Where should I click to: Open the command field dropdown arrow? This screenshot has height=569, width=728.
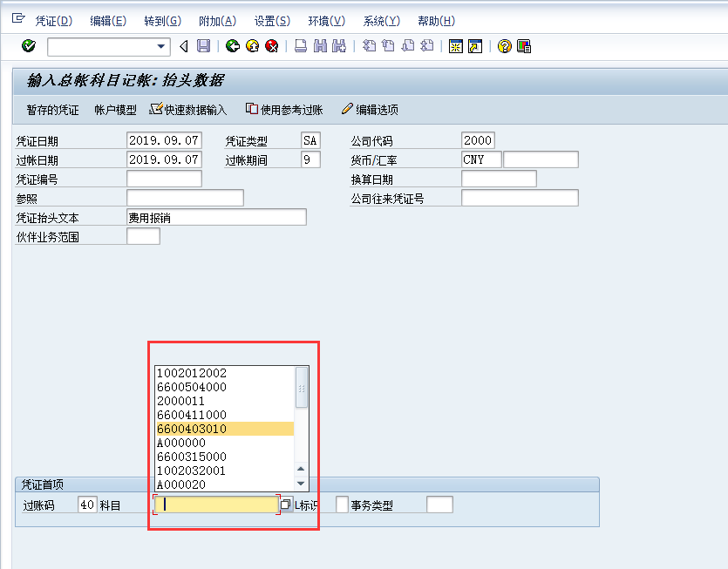point(160,46)
